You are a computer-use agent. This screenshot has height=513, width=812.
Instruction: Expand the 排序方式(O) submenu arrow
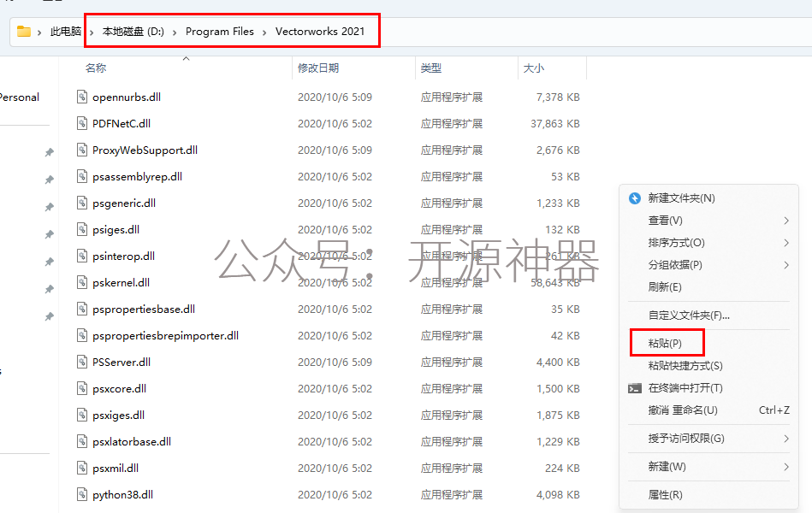[x=786, y=243]
